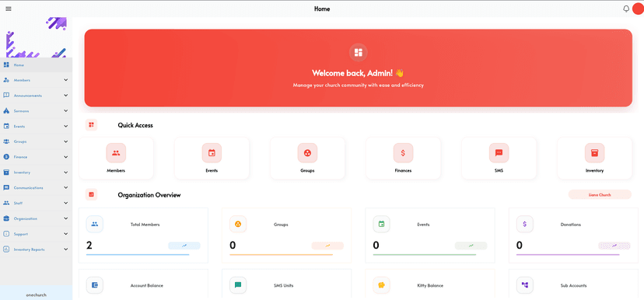Screen dimensions: 644x300
Task: Click the onechurch footer link
Action: (x=36, y=295)
